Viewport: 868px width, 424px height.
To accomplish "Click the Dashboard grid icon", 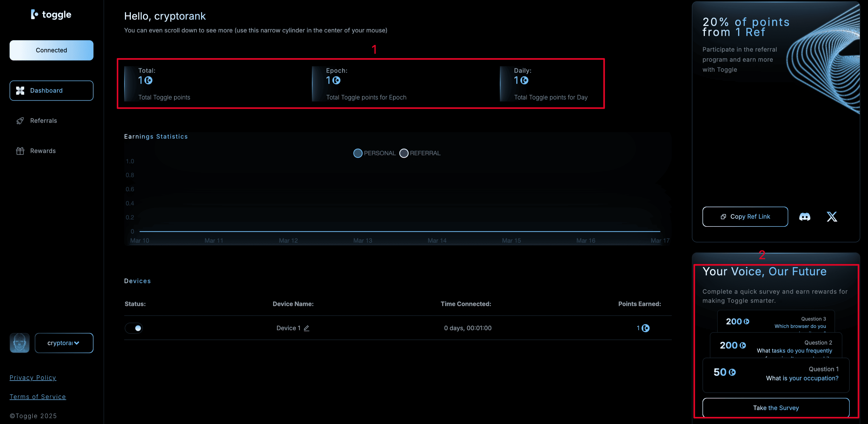I will [20, 91].
